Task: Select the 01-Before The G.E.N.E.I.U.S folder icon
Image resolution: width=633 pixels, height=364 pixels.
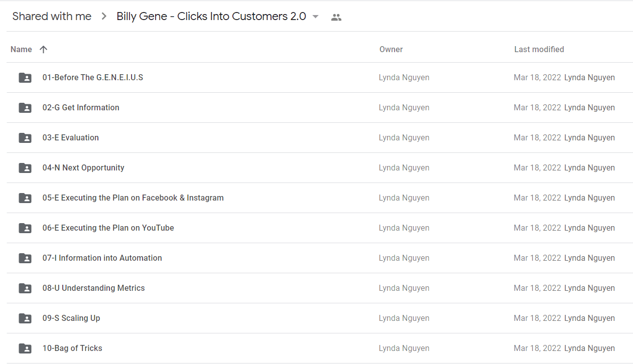Action: pos(25,78)
